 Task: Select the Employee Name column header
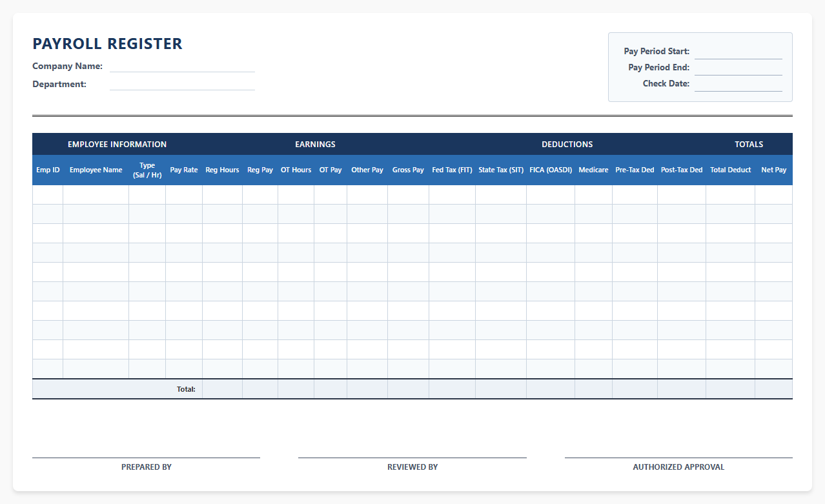[x=96, y=170]
